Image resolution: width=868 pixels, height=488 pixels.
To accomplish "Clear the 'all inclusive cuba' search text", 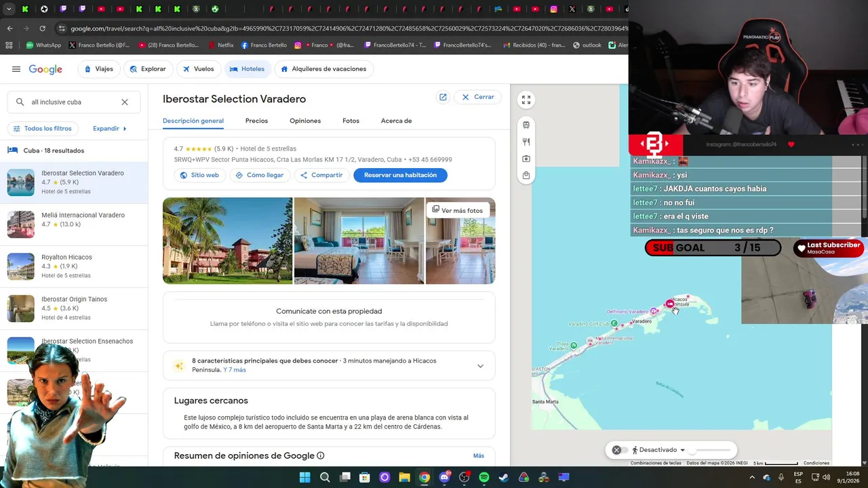I will [x=125, y=102].
